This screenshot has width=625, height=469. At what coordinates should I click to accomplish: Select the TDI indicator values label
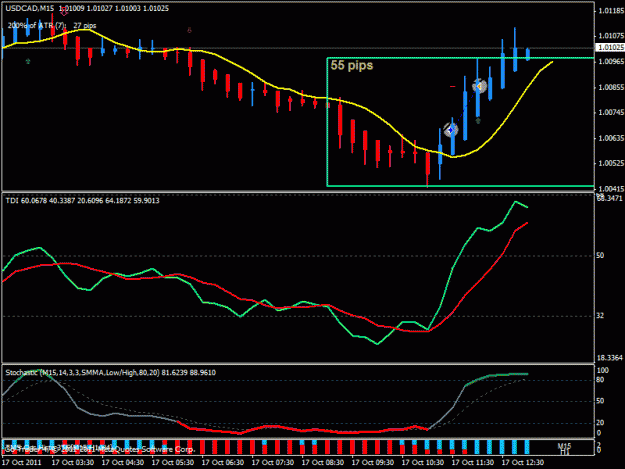click(82, 201)
